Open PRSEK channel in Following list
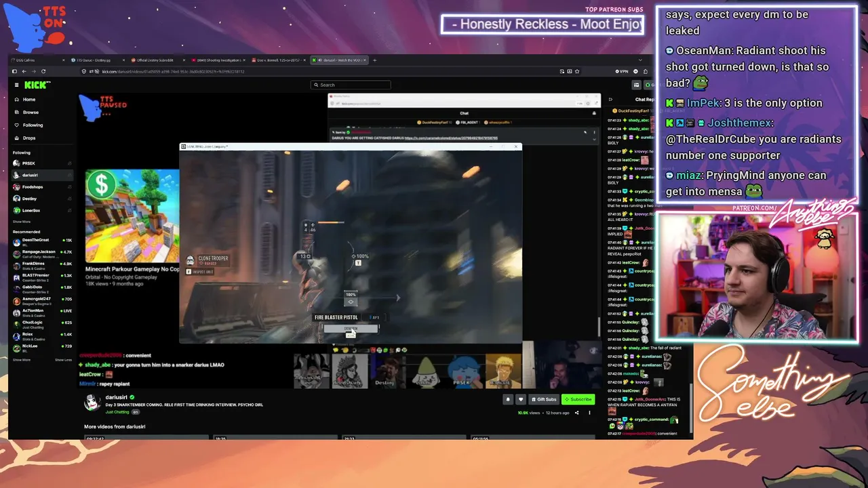This screenshot has height=488, width=868. [x=42, y=163]
